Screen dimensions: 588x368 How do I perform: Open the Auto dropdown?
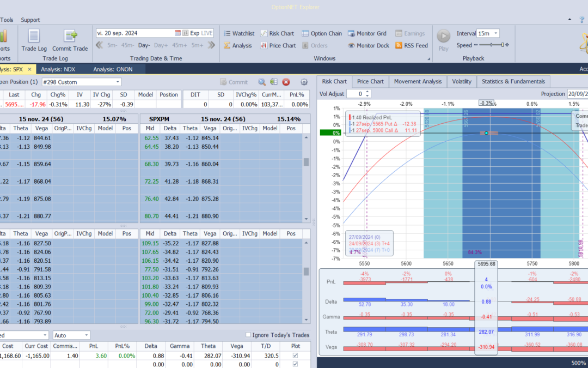click(86, 335)
